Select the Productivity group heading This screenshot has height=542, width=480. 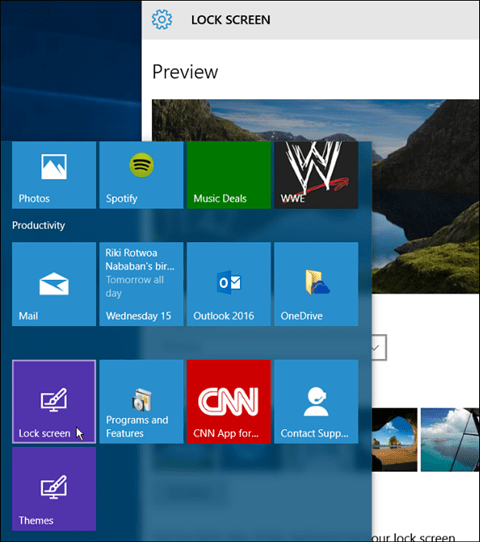coord(39,225)
